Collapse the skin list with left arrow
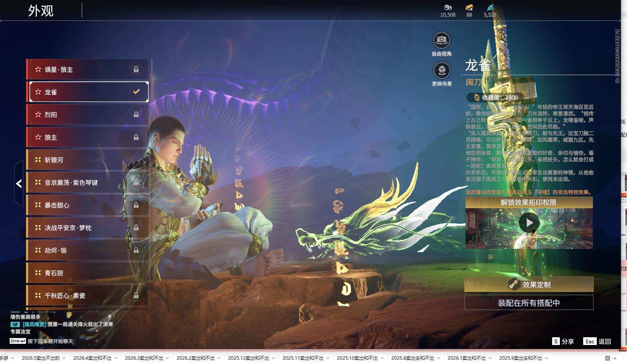 point(19,183)
